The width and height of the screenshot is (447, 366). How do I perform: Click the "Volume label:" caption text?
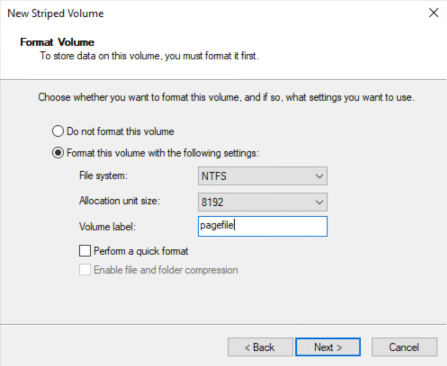click(x=107, y=227)
